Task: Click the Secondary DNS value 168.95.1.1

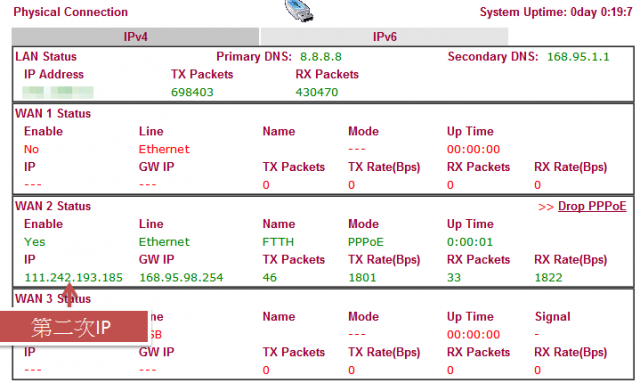Action: coord(578,57)
